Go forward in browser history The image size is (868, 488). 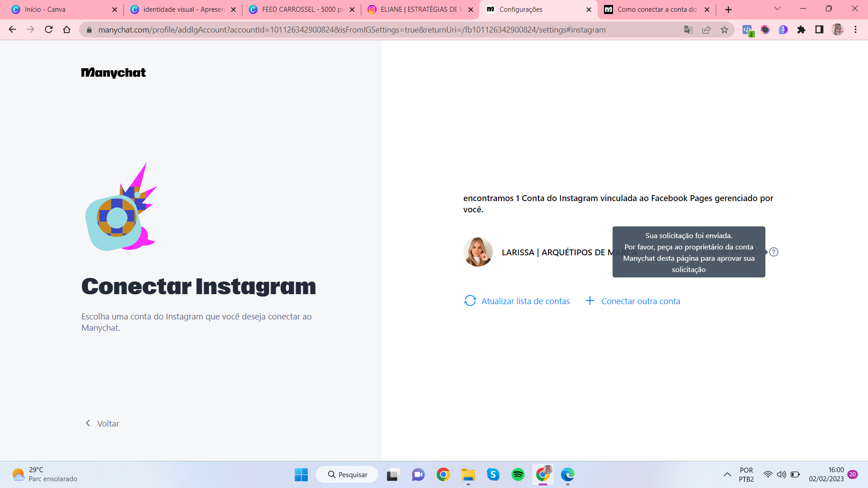[x=30, y=29]
